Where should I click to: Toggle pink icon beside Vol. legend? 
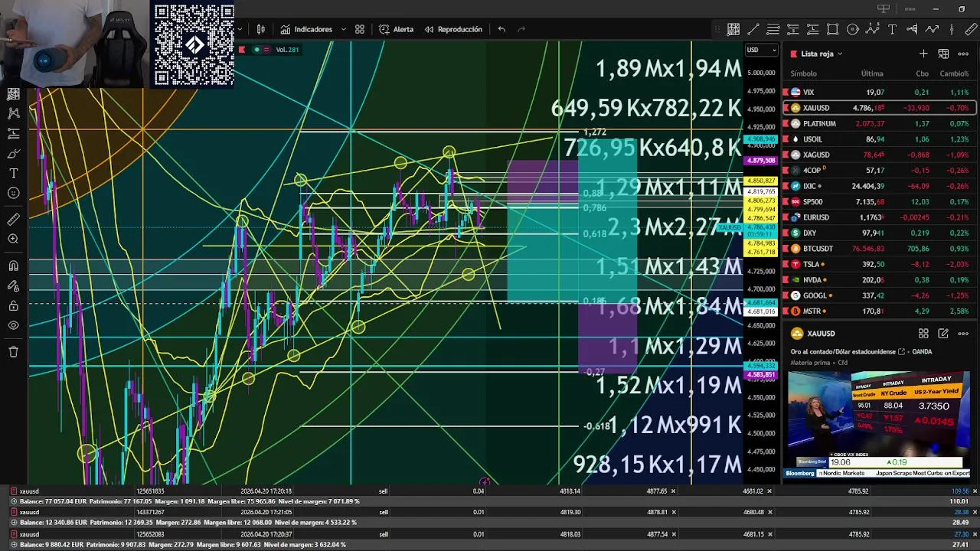point(266,50)
